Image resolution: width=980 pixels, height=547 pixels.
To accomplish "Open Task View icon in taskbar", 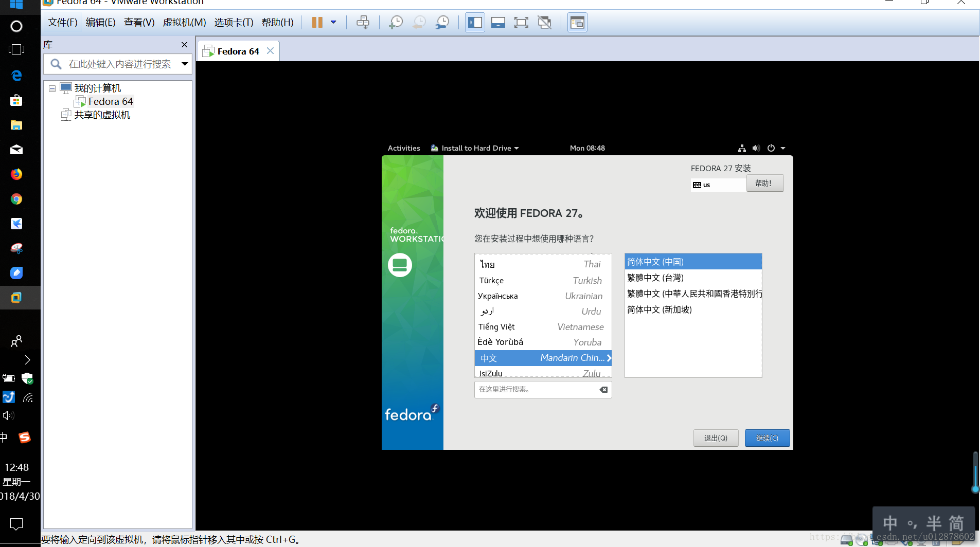I will (16, 49).
